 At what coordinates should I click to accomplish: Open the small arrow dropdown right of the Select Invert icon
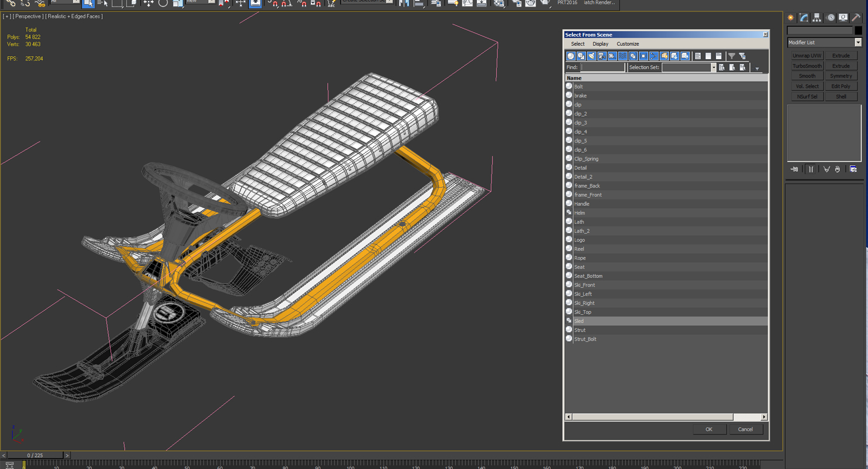coord(757,69)
